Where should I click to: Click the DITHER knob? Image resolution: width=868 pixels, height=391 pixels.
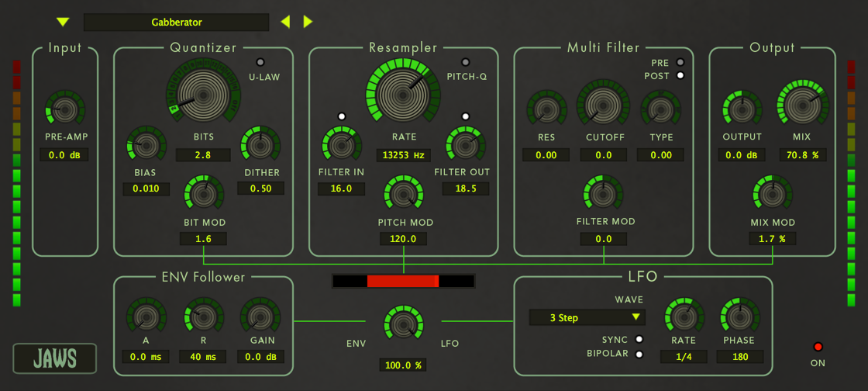tap(260, 145)
